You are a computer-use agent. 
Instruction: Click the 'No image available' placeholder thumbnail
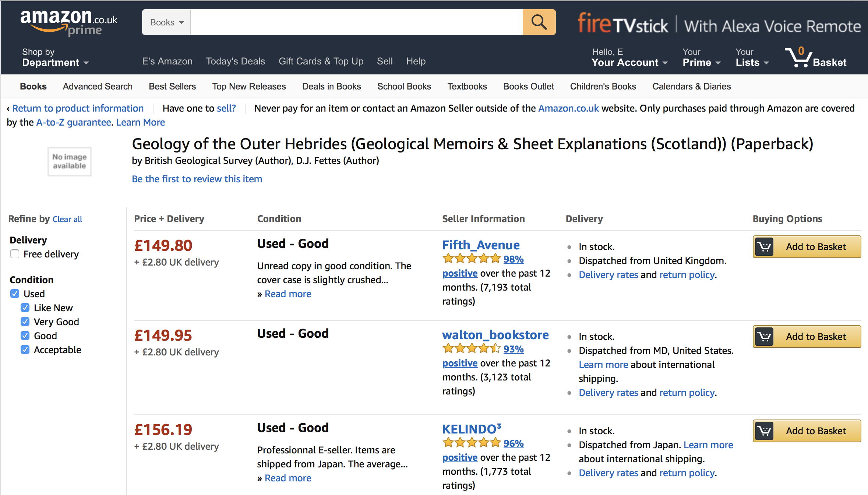(69, 161)
